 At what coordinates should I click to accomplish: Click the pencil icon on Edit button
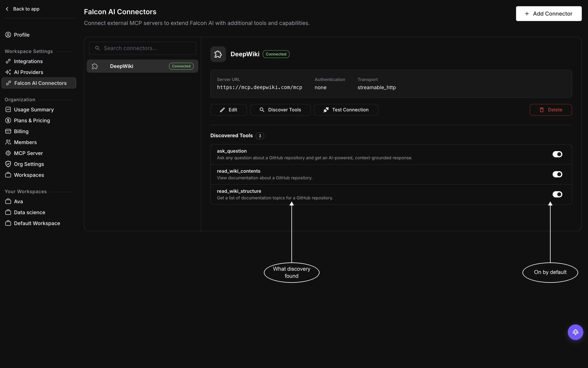(222, 110)
